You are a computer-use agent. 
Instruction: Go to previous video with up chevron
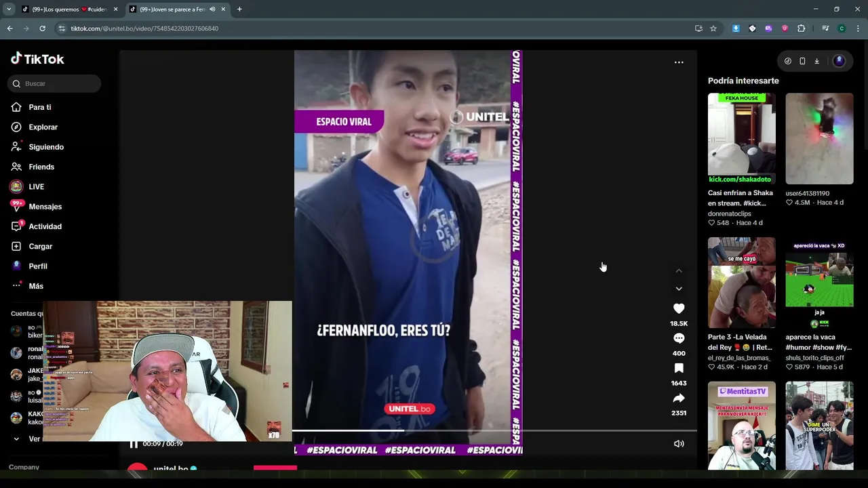tap(679, 271)
